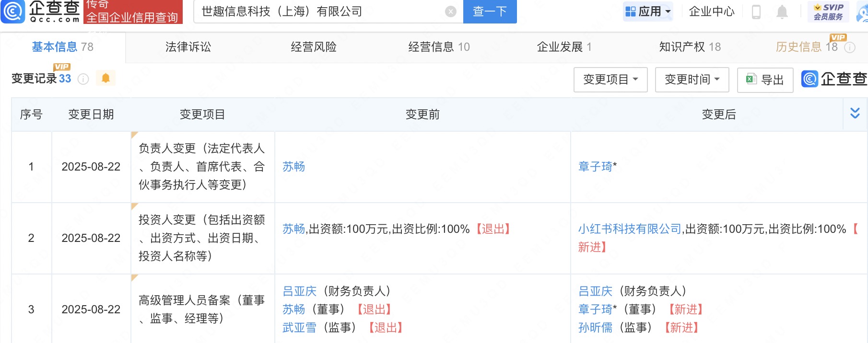Open 企业中心 in the header
This screenshot has height=343, width=868.
[712, 11]
